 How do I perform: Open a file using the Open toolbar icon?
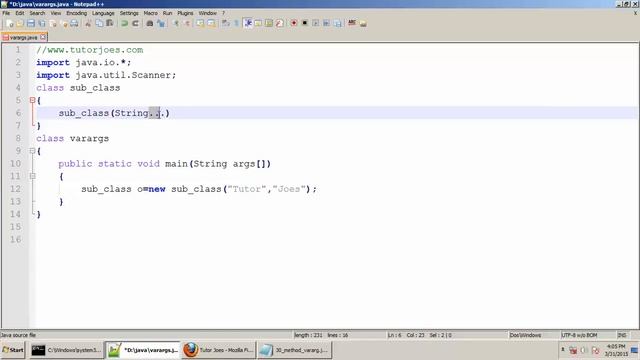[20, 23]
